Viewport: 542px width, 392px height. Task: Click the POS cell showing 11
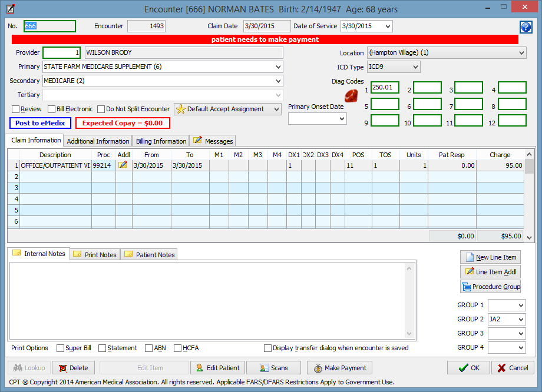coord(358,165)
